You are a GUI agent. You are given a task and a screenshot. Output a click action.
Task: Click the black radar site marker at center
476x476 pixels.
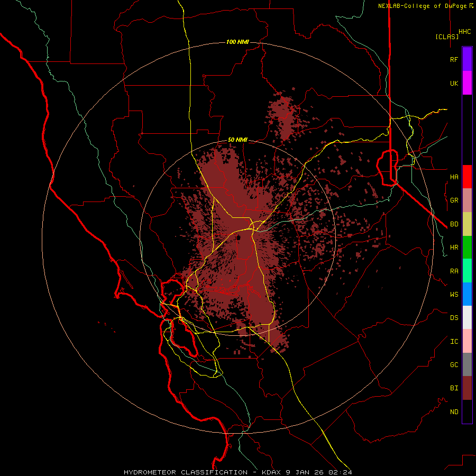[239, 237]
